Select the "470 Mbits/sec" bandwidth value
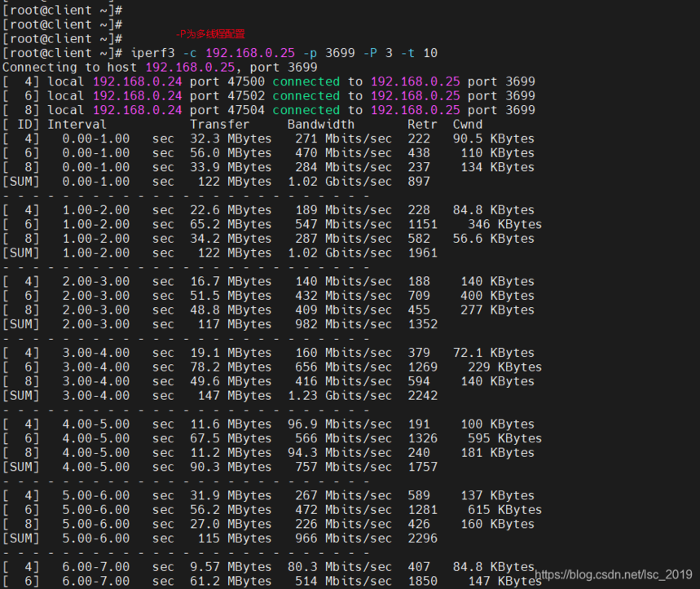Screen dimensions: 700x589 [x=343, y=153]
